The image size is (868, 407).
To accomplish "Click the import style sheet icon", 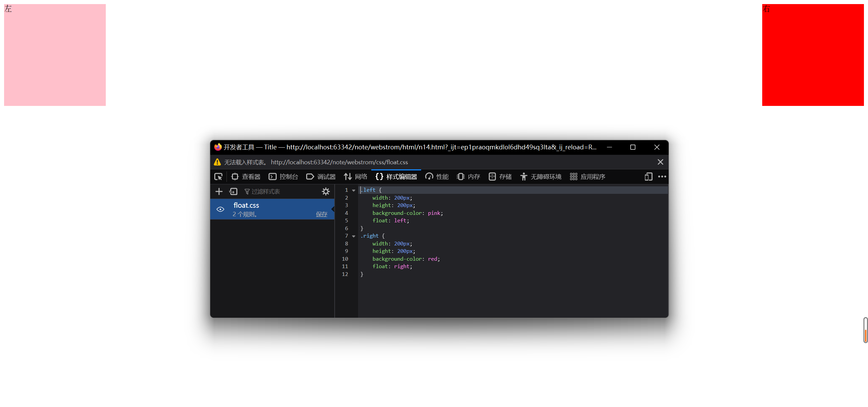I will 233,191.
